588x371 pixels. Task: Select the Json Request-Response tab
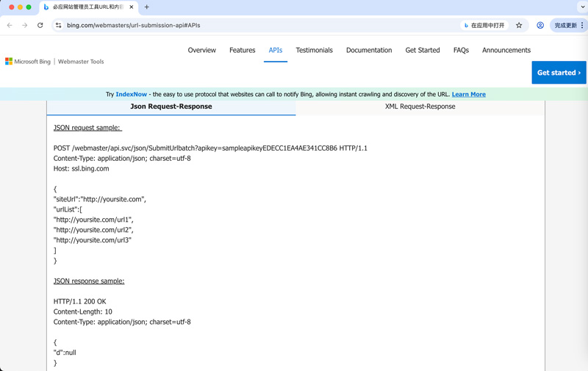pos(171,107)
